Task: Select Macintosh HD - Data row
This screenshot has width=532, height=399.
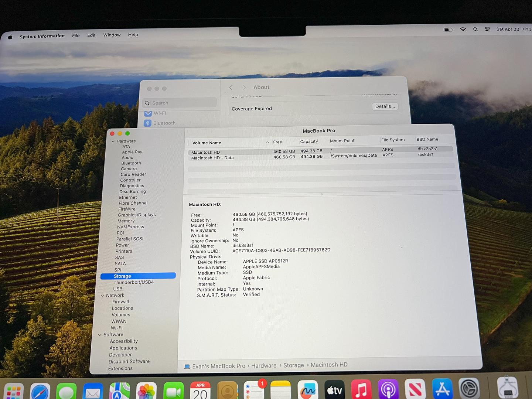Action: (x=320, y=157)
